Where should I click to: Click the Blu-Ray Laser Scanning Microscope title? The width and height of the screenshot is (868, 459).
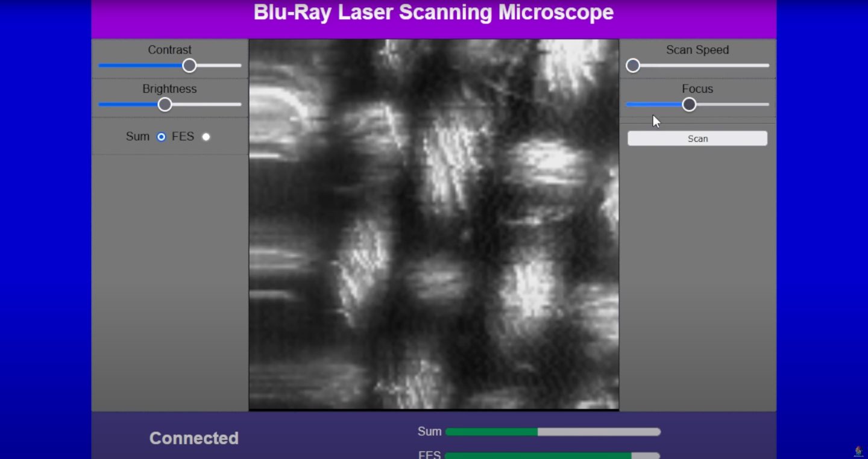point(433,12)
